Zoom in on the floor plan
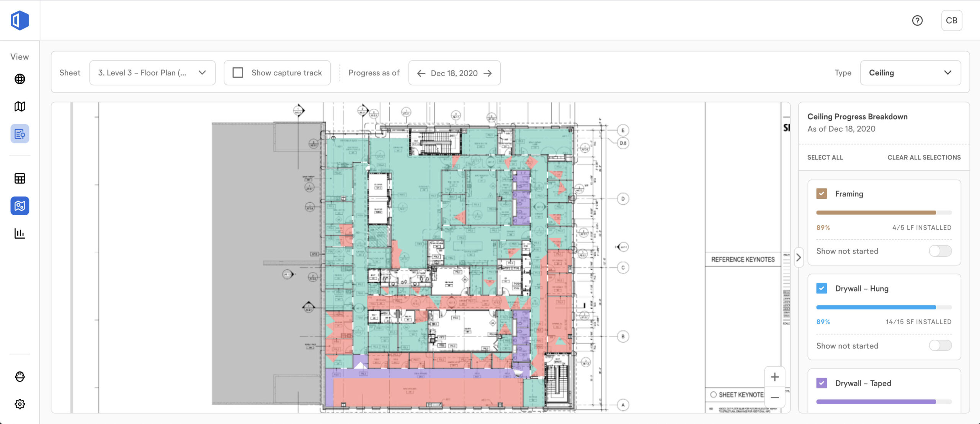980x424 pixels. [774, 377]
